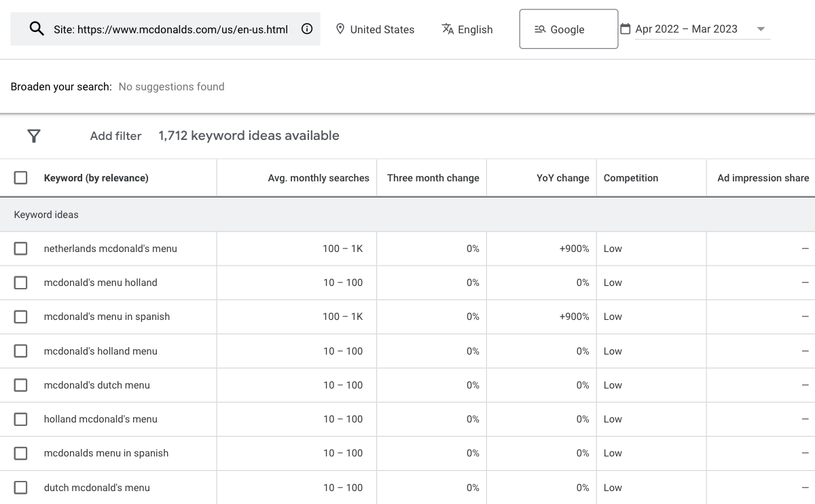Screen dimensions: 815x504
Task: Sort by YoY change column
Action: click(563, 178)
